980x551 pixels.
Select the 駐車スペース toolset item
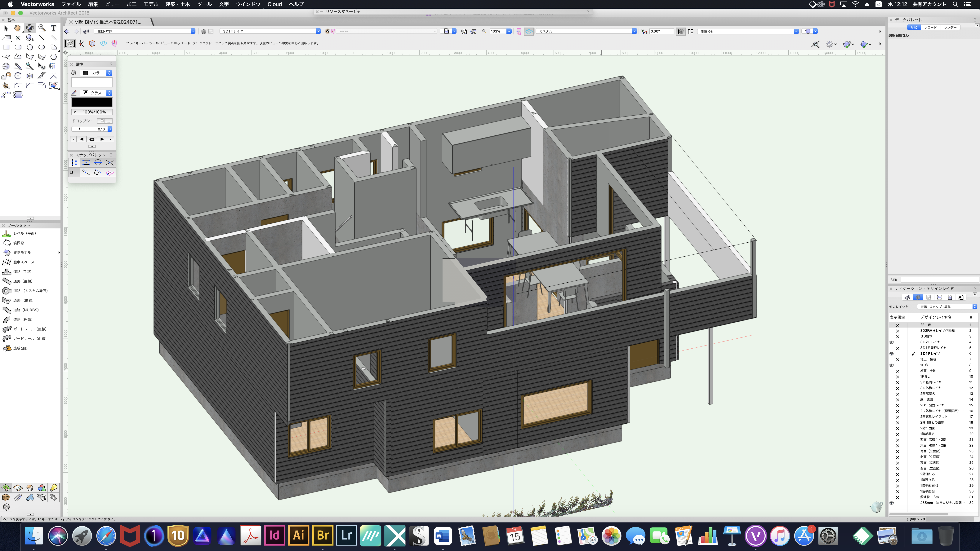click(24, 262)
